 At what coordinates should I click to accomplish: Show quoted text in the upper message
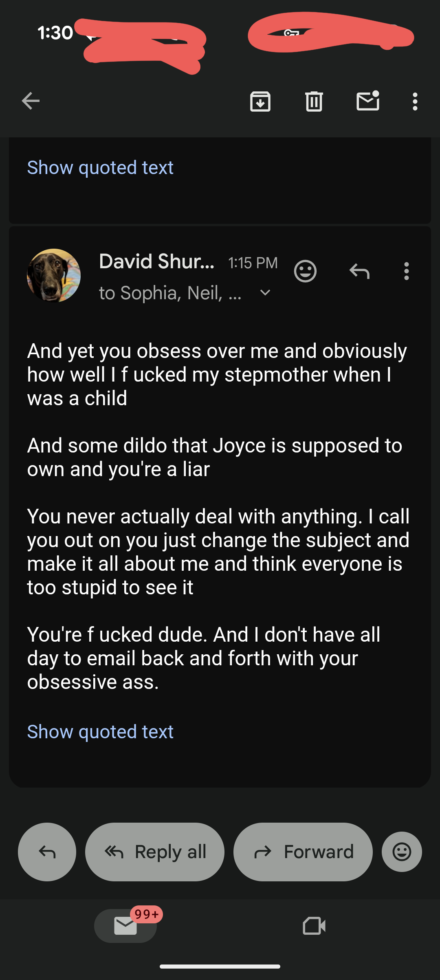click(100, 168)
